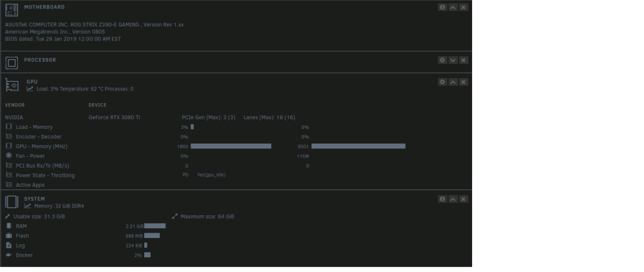Click the Docker whale icon

(8, 255)
